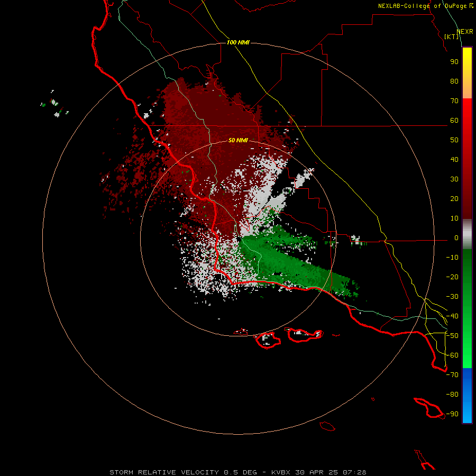Click the -50 value on velocity scale

pyautogui.click(x=452, y=336)
